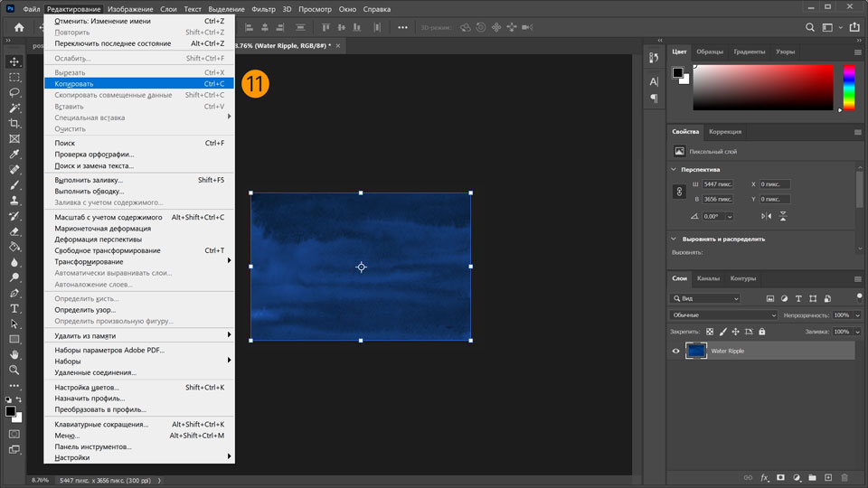Viewport: 868px width, 488px height.
Task: Click the Home button in options bar
Action: (x=19, y=27)
